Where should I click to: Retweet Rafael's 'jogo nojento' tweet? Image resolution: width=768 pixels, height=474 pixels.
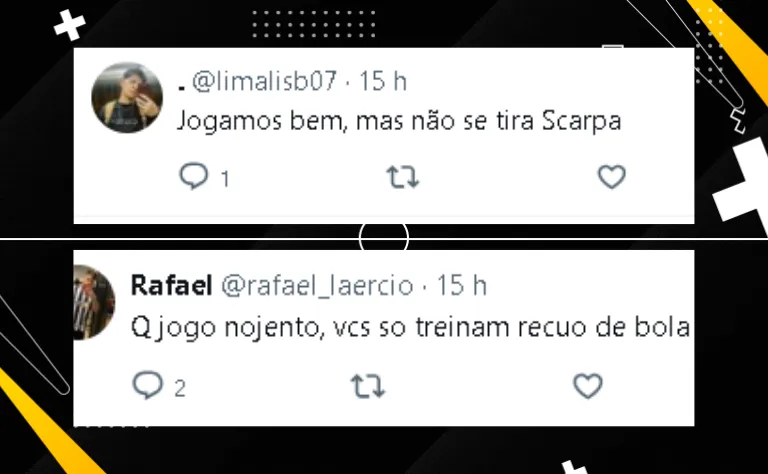368,386
